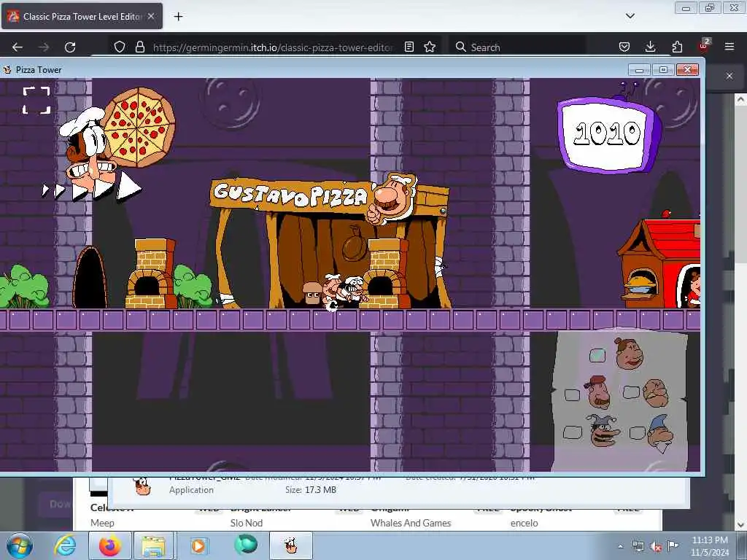The height and width of the screenshot is (560, 747).
Task: Maximize the Pizza Tower game window
Action: [663, 70]
